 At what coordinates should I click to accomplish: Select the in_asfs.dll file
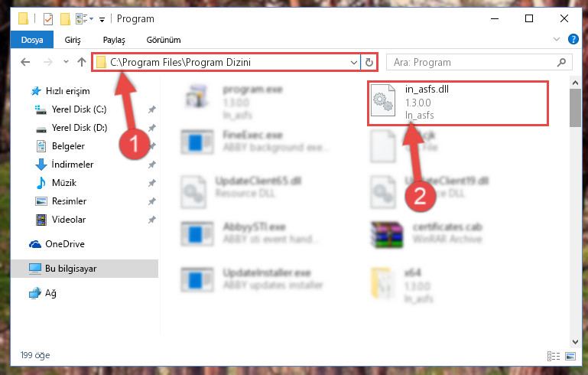[458, 103]
